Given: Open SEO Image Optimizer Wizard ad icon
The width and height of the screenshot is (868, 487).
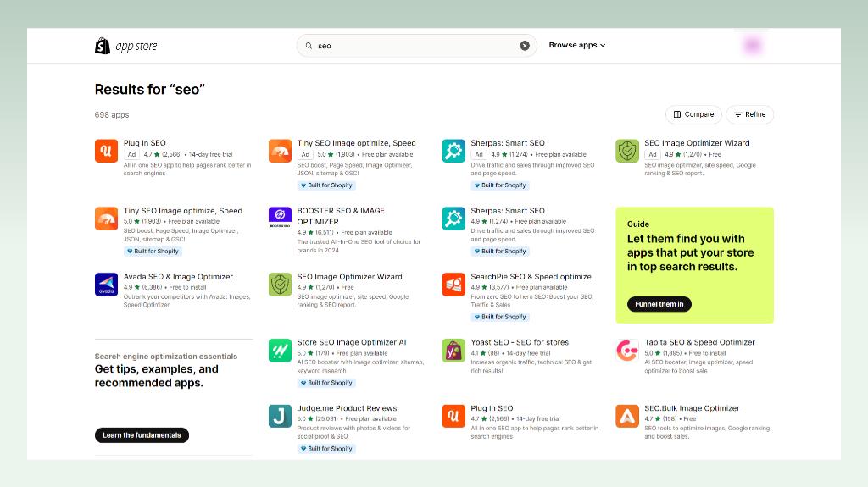Looking at the screenshot, I should [x=627, y=151].
